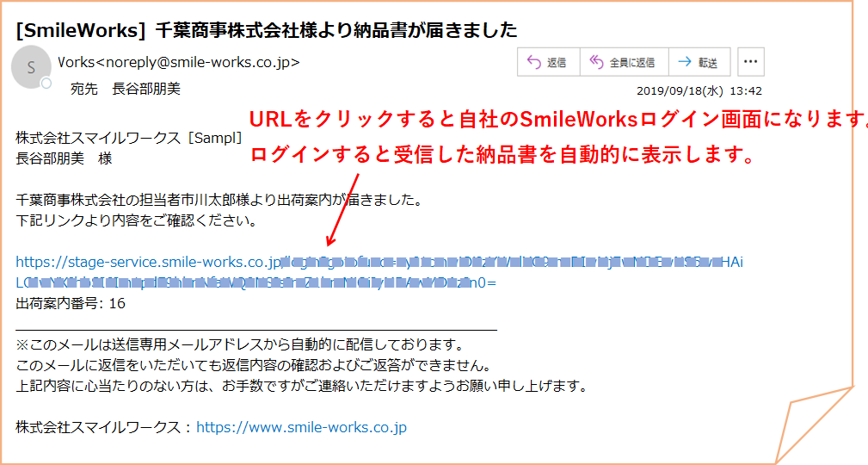Open the more actions ellipsis menu
The image size is (868, 465).
(750, 61)
